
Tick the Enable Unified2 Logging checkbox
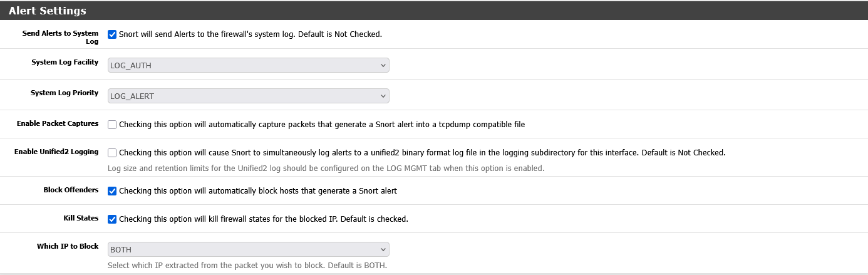click(x=112, y=153)
